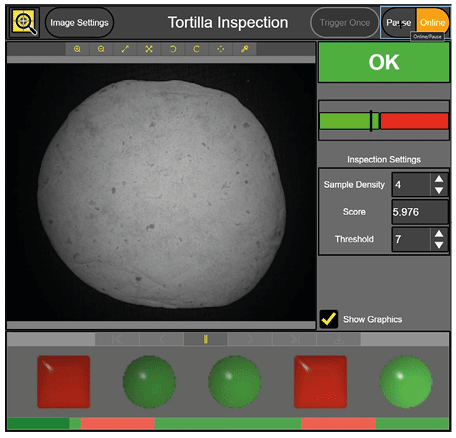Click the Threshold label
456x438 pixels.
click(x=354, y=239)
